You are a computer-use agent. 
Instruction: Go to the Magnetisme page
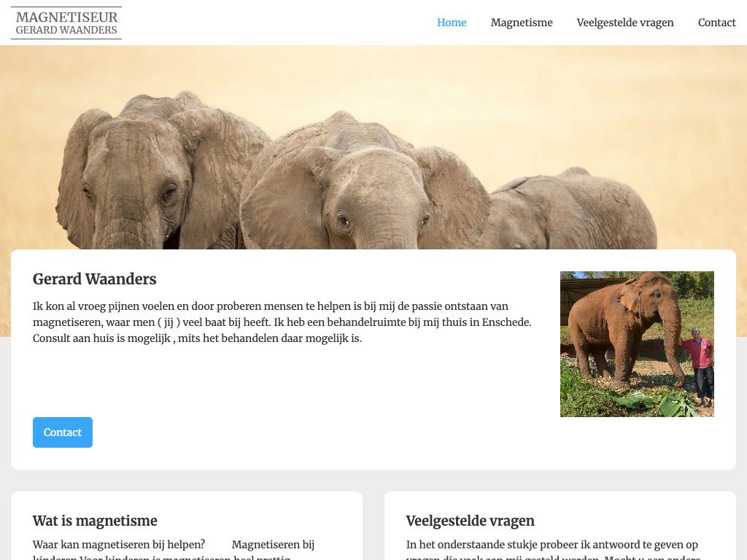pos(521,23)
